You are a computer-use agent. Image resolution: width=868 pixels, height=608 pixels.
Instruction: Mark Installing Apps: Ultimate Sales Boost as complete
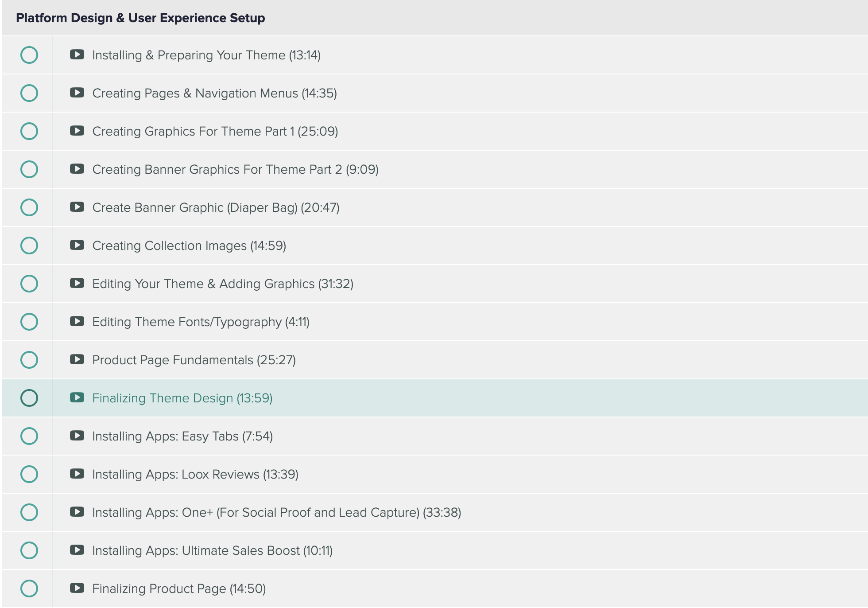point(29,550)
